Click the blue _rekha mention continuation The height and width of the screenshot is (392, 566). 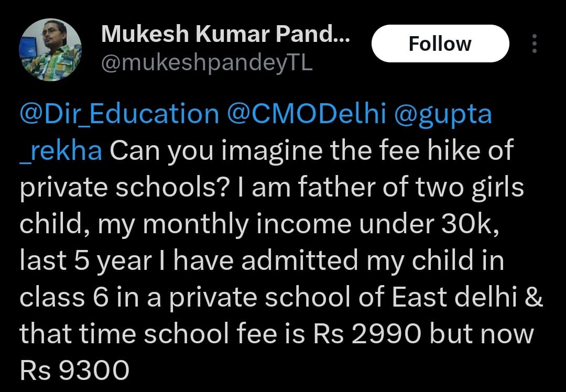pyautogui.click(x=61, y=151)
